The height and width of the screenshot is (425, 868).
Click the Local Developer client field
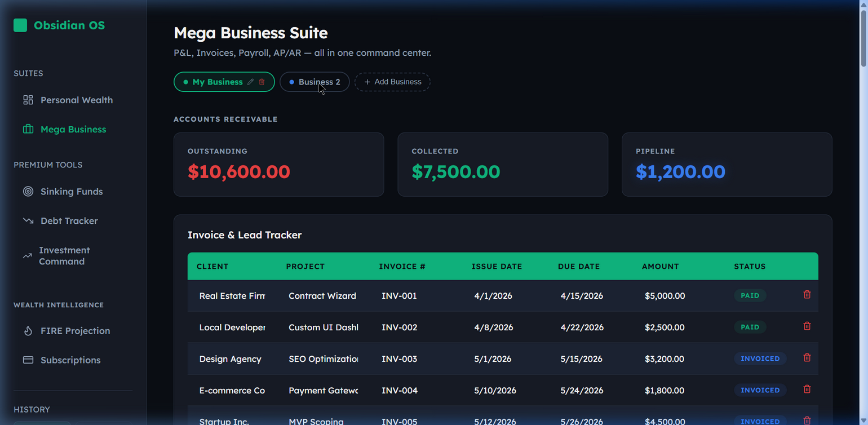(232, 327)
